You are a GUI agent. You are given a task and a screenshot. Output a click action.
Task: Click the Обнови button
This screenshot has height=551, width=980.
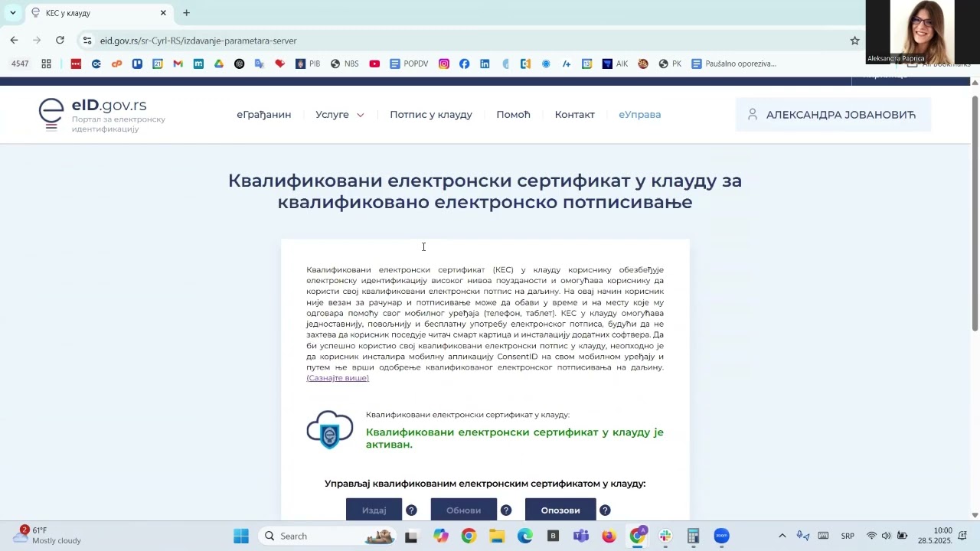click(464, 510)
